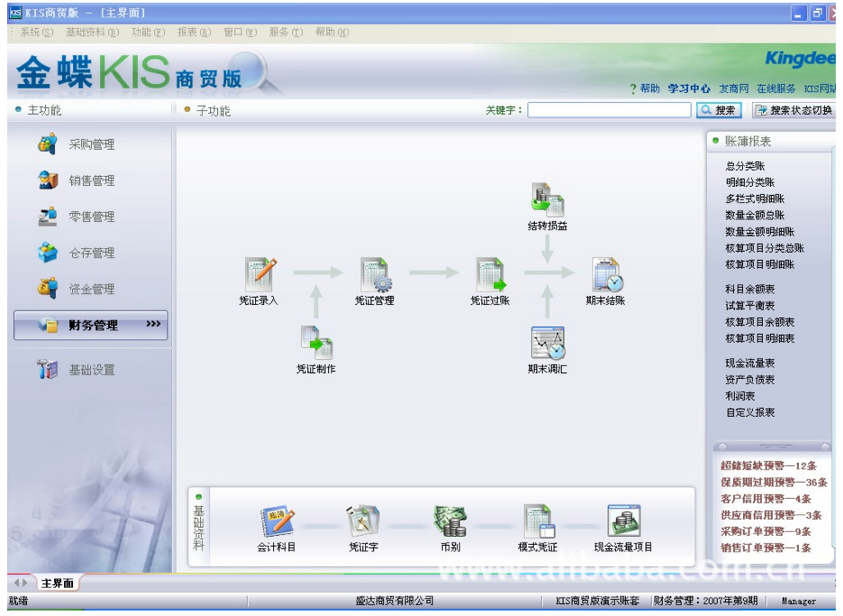Open 采购管理 purchasing module icon

pos(48,143)
